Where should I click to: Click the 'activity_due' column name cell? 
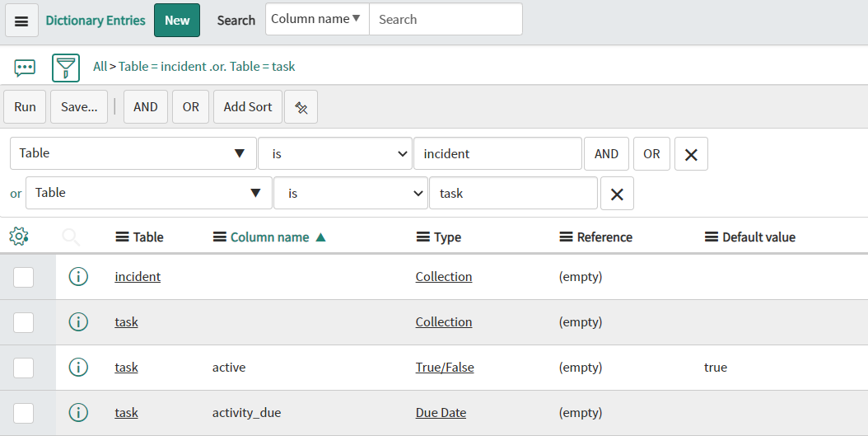click(x=246, y=413)
